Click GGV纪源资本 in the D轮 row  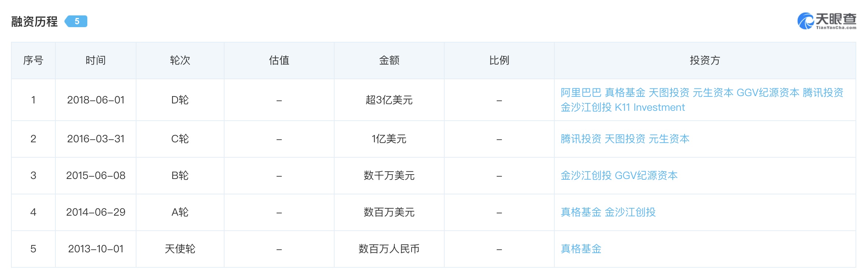pos(768,93)
